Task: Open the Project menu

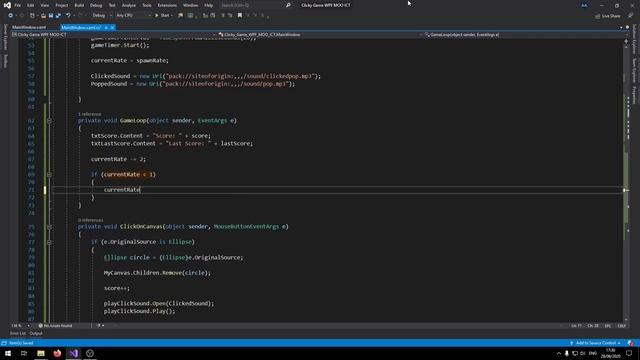Action: point(62,5)
